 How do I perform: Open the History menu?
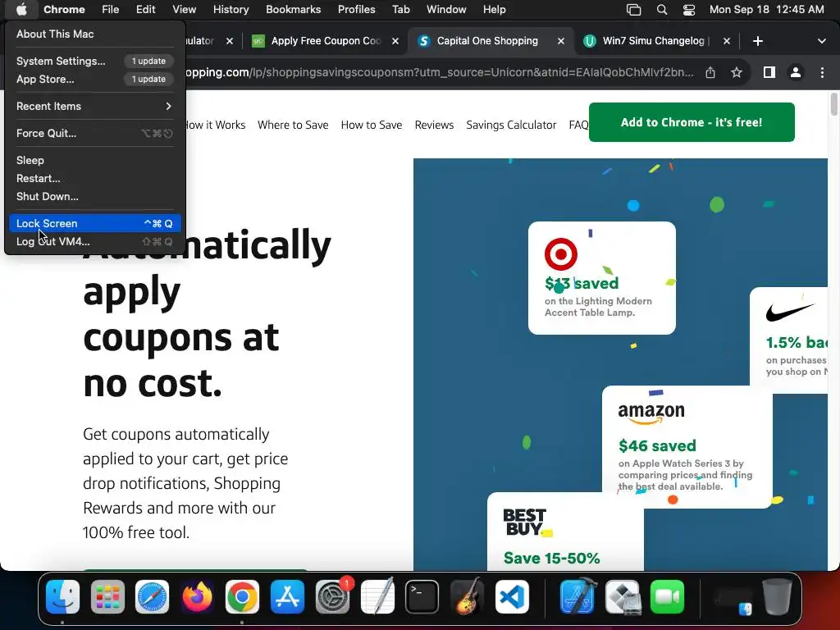(231, 9)
